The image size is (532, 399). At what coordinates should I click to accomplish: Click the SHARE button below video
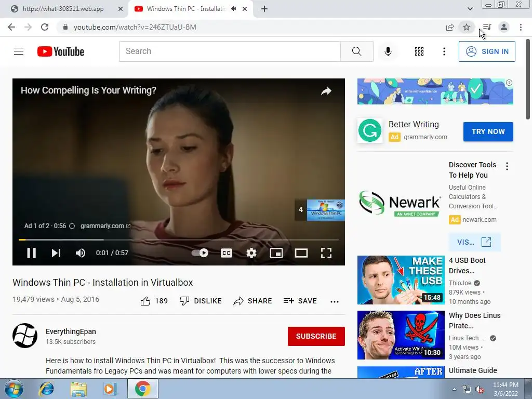coord(253,301)
